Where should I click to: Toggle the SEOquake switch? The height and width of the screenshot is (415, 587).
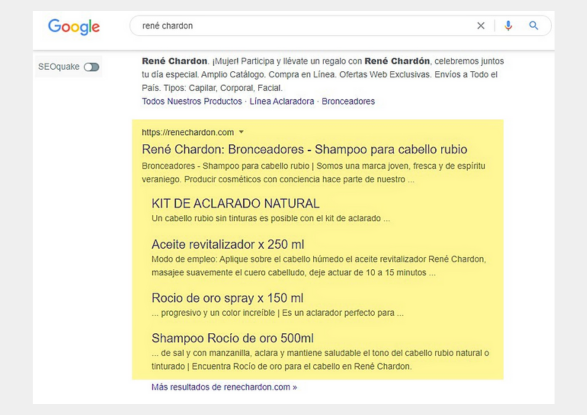[91, 67]
